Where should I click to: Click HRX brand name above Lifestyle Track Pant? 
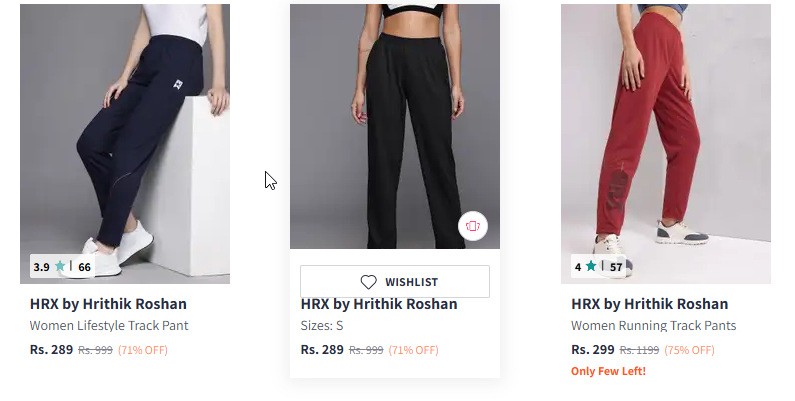108,304
